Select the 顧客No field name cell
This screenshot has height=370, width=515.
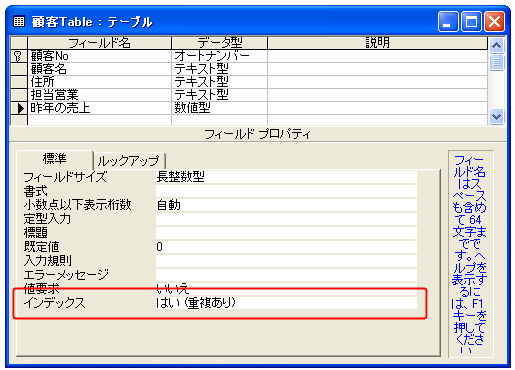pyautogui.click(x=99, y=56)
